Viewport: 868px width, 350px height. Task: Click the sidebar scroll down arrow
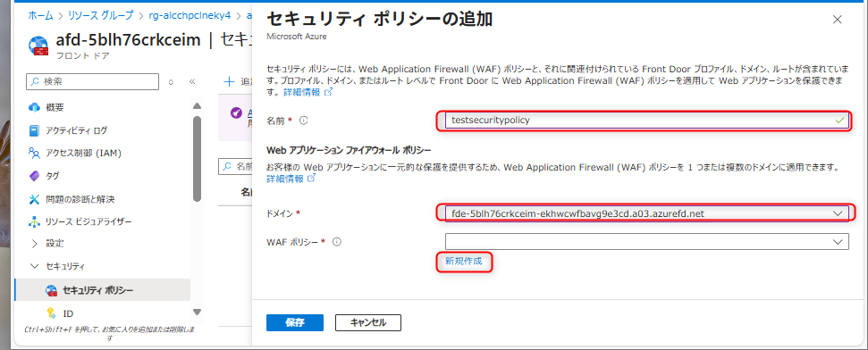(197, 312)
